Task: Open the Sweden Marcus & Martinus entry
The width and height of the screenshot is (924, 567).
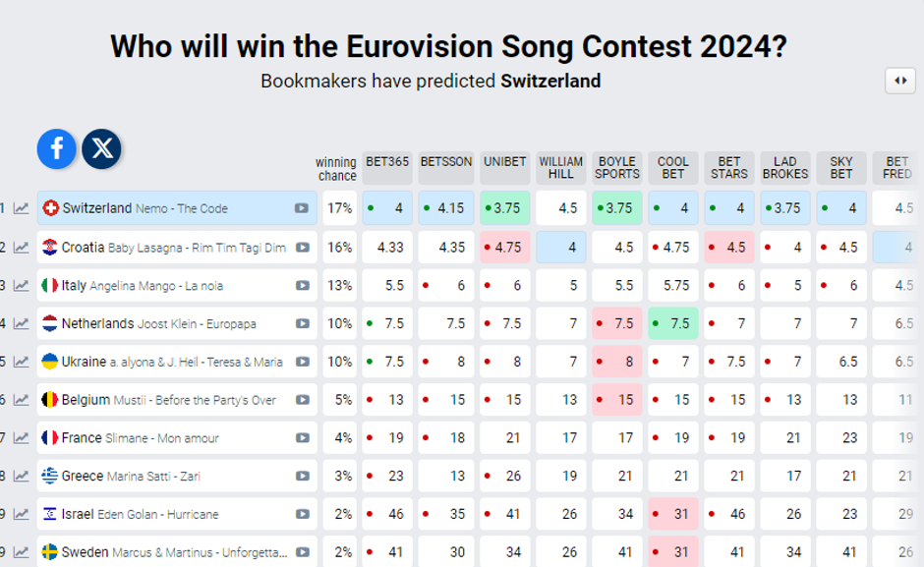Action: tap(172, 552)
